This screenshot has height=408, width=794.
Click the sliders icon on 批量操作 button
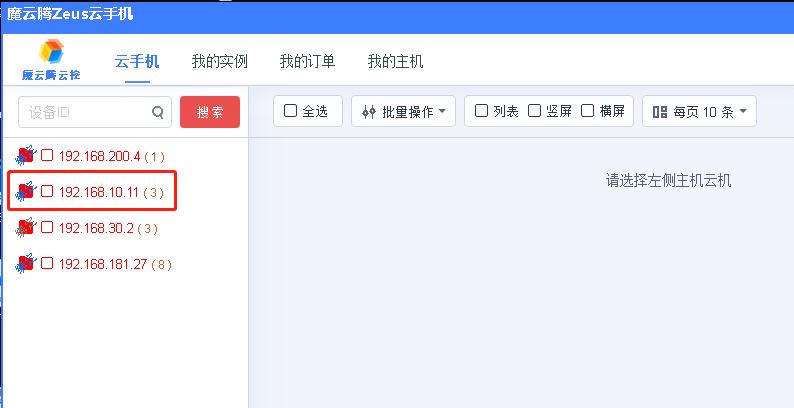coord(369,112)
